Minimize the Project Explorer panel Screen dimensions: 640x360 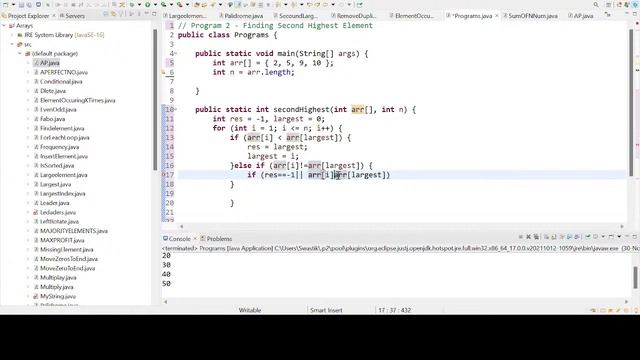click(147, 14)
